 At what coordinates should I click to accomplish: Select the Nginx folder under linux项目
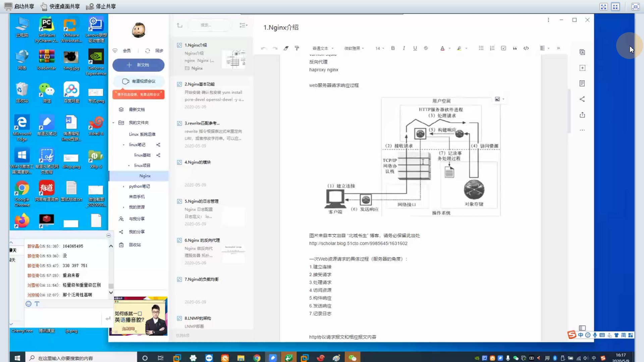[145, 176]
